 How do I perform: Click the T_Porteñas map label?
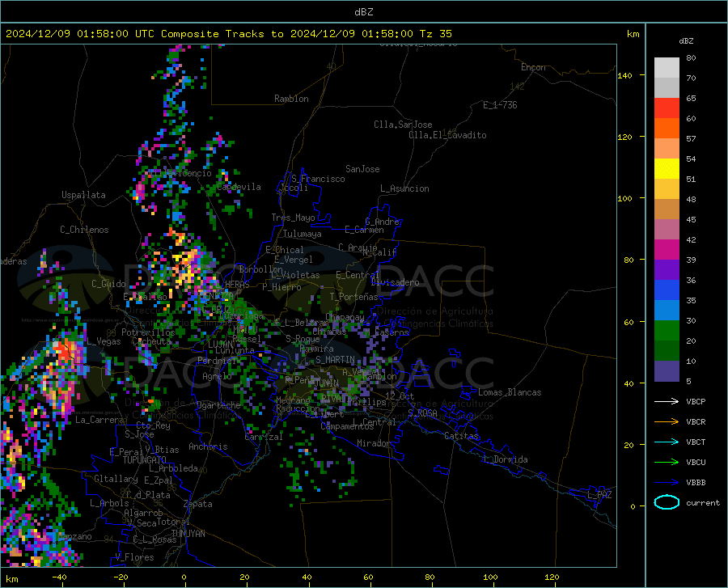[x=353, y=297]
